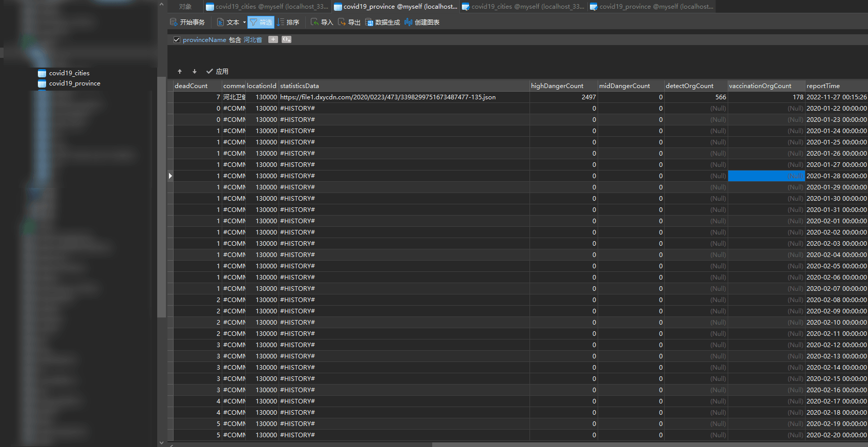Switch to covid19_cities table data tab
The width and height of the screenshot is (868, 447).
[267, 7]
